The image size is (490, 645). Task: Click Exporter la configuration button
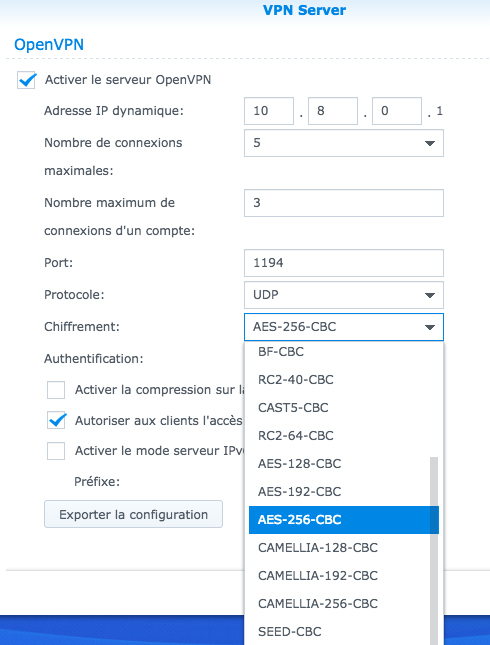(133, 514)
